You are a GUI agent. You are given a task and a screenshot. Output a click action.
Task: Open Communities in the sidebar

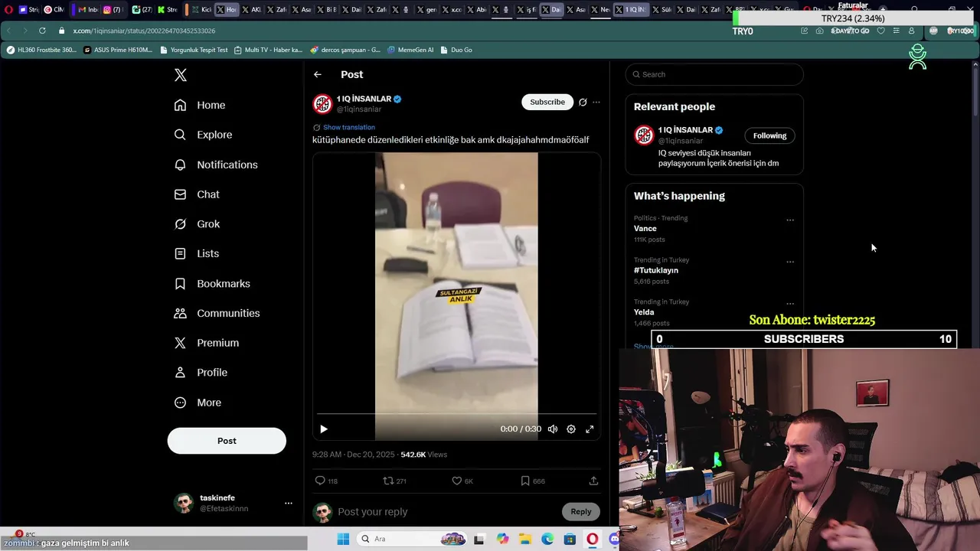pyautogui.click(x=217, y=313)
